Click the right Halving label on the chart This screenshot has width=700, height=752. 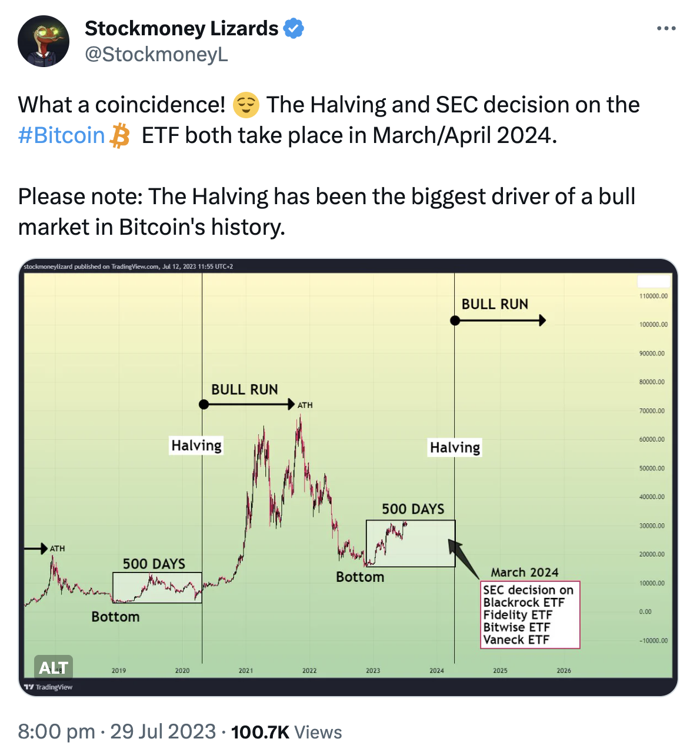pos(454,447)
